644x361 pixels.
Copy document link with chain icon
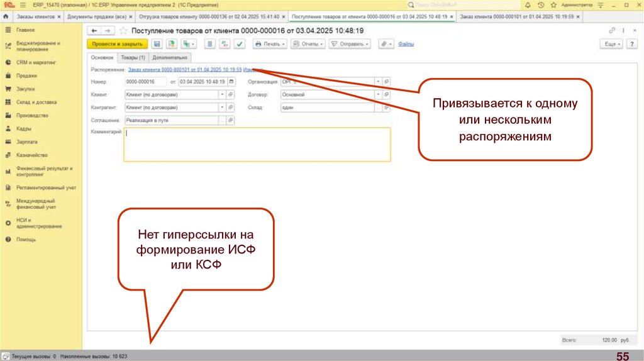coord(612,31)
